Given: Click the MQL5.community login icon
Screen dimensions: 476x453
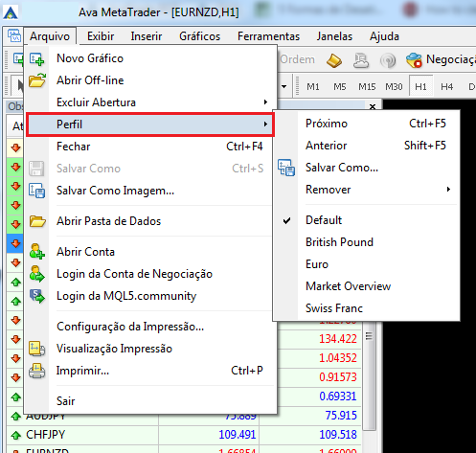Looking at the screenshot, I should [x=37, y=296].
